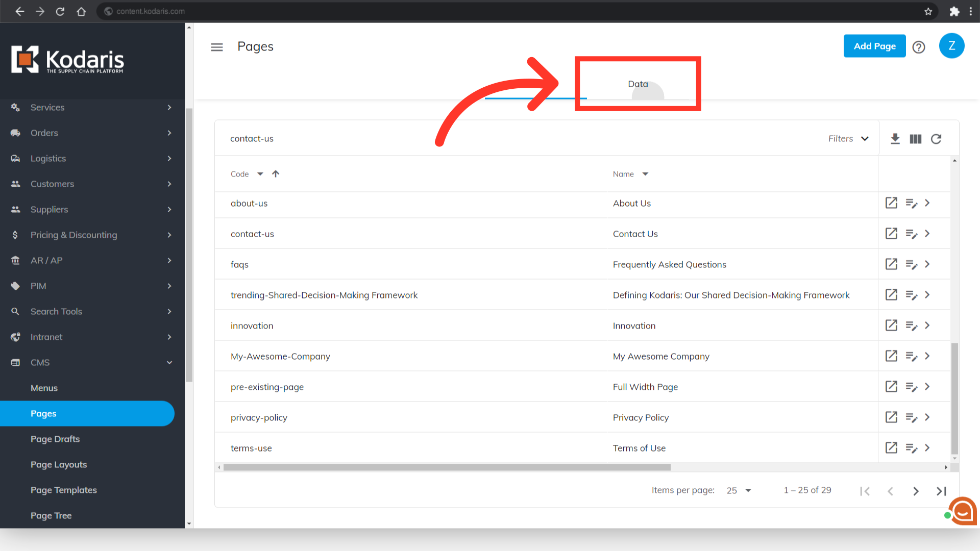Click user avatar Z
This screenshot has width=980, height=551.
click(951, 46)
